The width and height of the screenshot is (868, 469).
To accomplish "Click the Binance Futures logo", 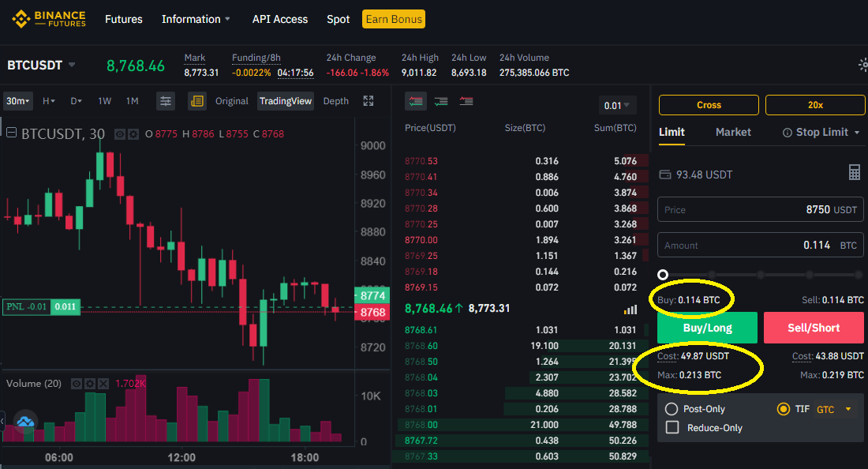I will click(49, 19).
